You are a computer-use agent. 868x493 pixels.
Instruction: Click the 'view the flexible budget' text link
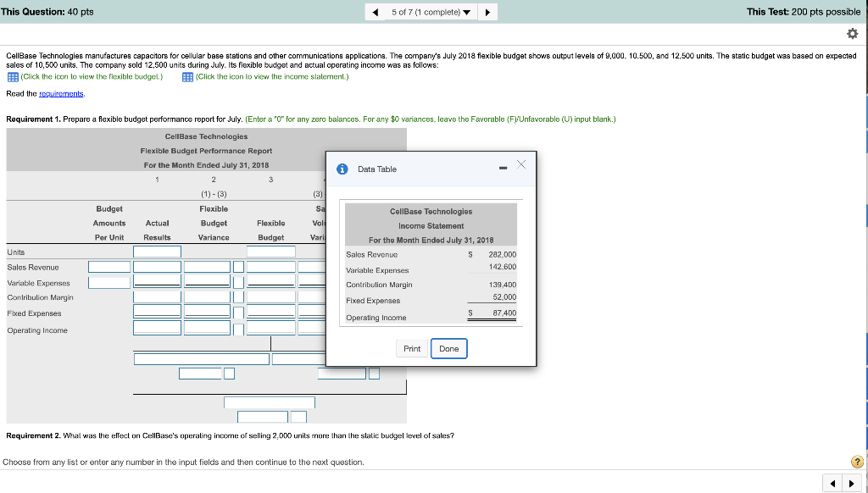[92, 77]
